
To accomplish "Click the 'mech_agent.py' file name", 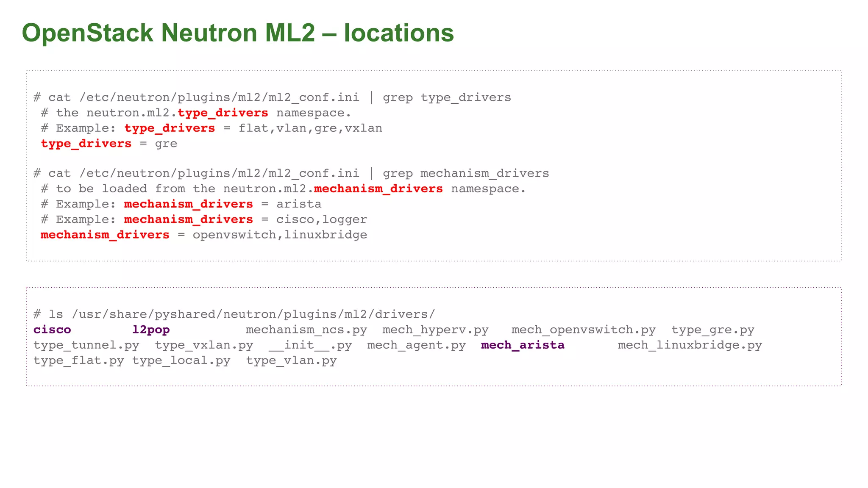I will [x=417, y=345].
